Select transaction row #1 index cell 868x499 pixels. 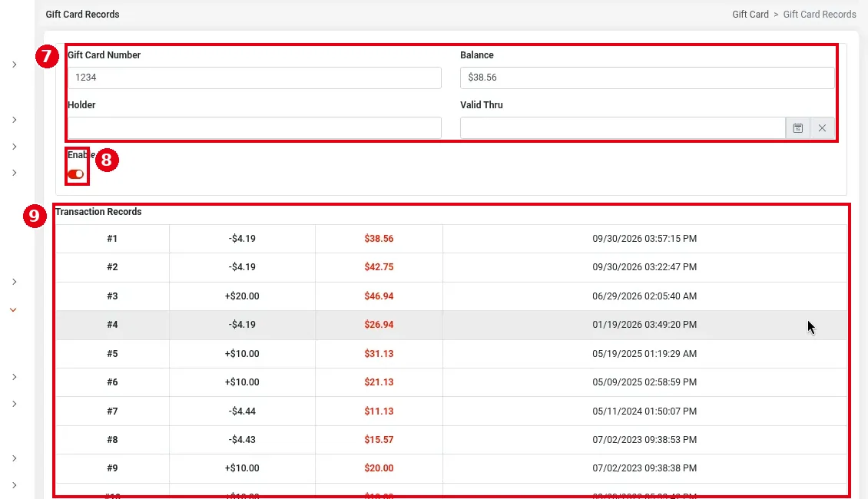tap(112, 239)
